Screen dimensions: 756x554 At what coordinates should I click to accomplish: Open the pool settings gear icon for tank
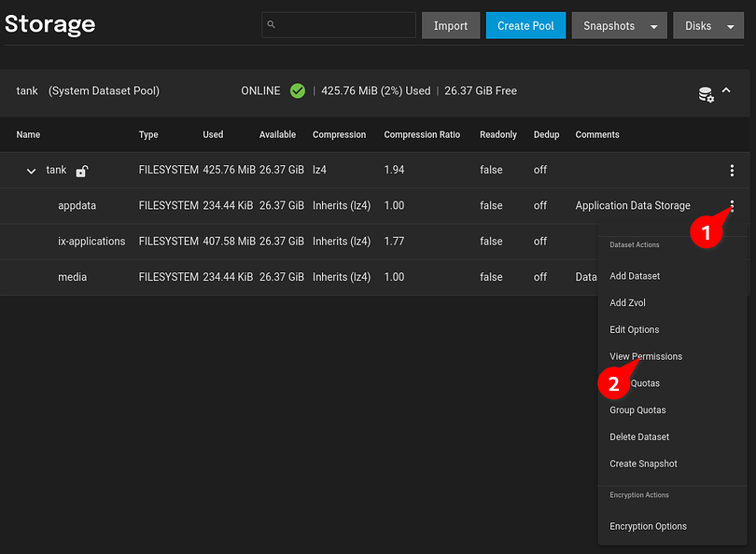pos(706,93)
